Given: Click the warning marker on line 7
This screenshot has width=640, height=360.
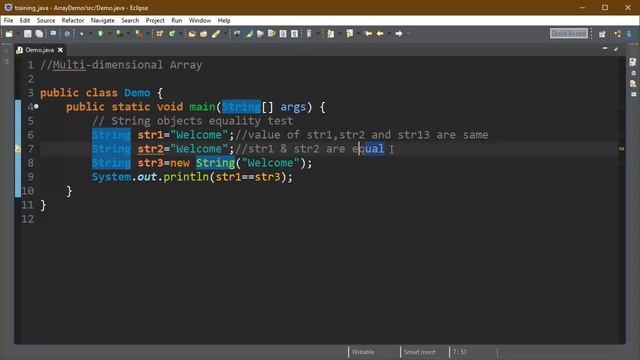Looking at the screenshot, I should [18, 149].
